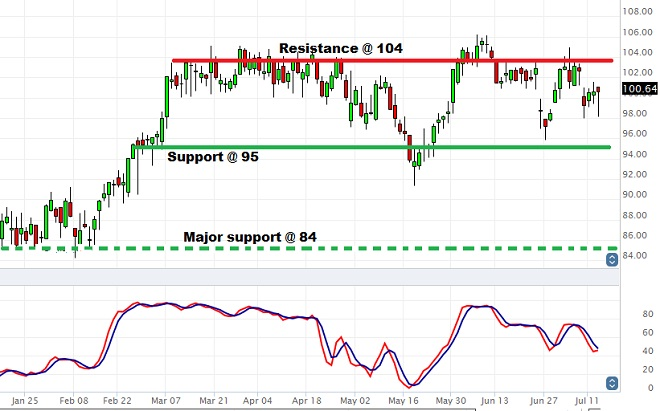Click the 'Jun 27' date axis label

(x=543, y=400)
